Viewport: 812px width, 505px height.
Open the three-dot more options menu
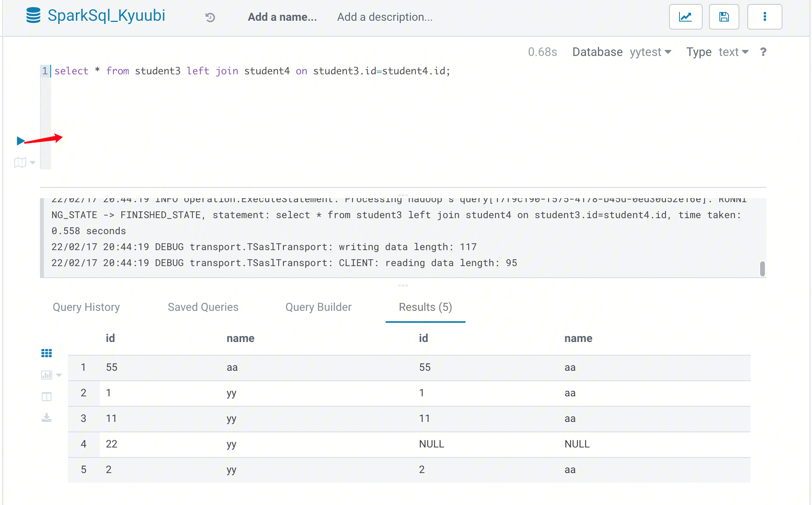click(x=764, y=17)
